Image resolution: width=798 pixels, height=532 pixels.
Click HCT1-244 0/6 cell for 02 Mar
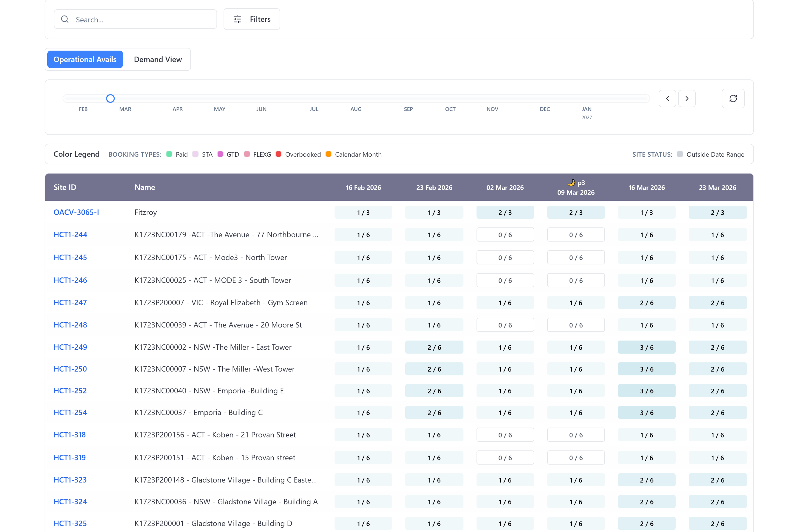tap(505, 235)
